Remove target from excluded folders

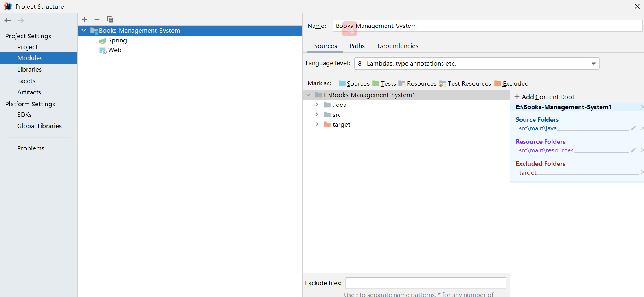(x=642, y=172)
